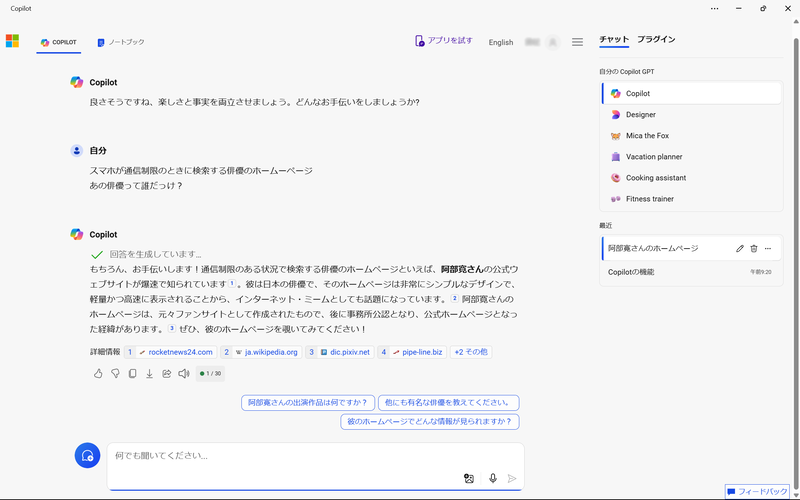800x500 pixels.
Task: Open ja.wikipedia.org source link
Action: click(x=261, y=352)
